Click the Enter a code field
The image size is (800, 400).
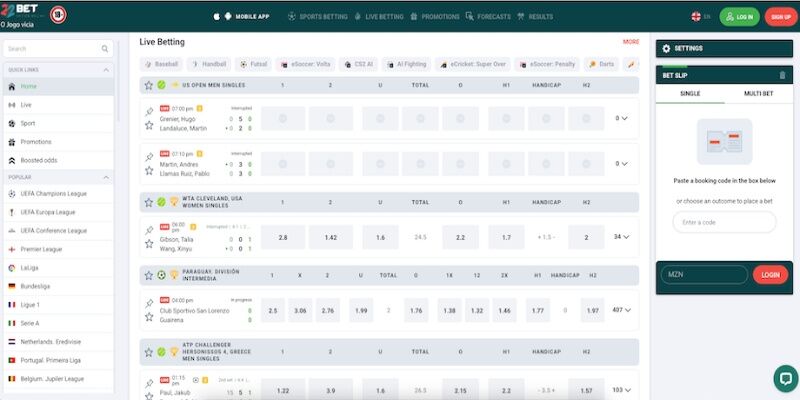click(x=723, y=222)
